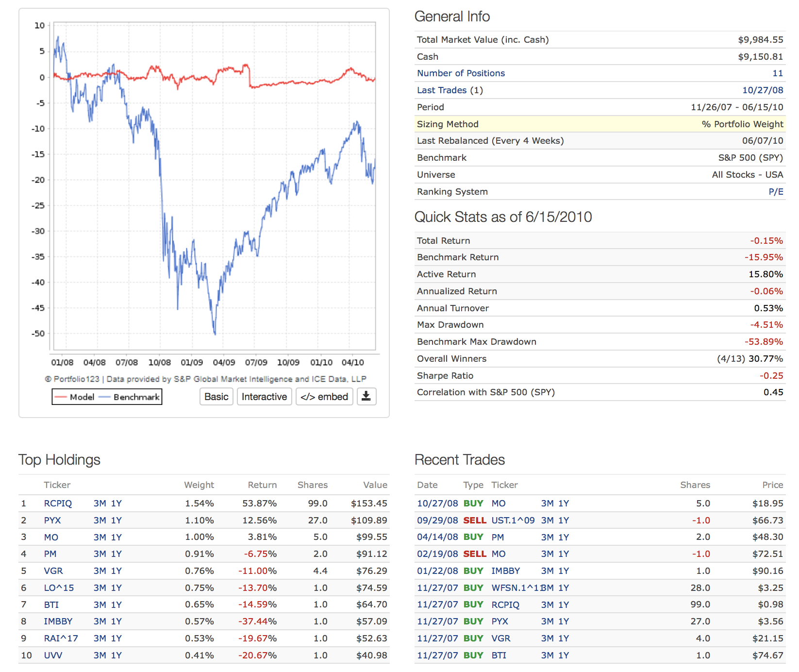
Task: Open the UVV ticker link
Action: (x=53, y=655)
